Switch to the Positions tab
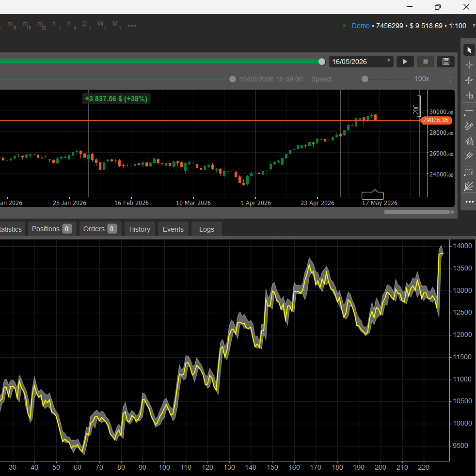Viewport: 476px width, 476px height. point(52,229)
